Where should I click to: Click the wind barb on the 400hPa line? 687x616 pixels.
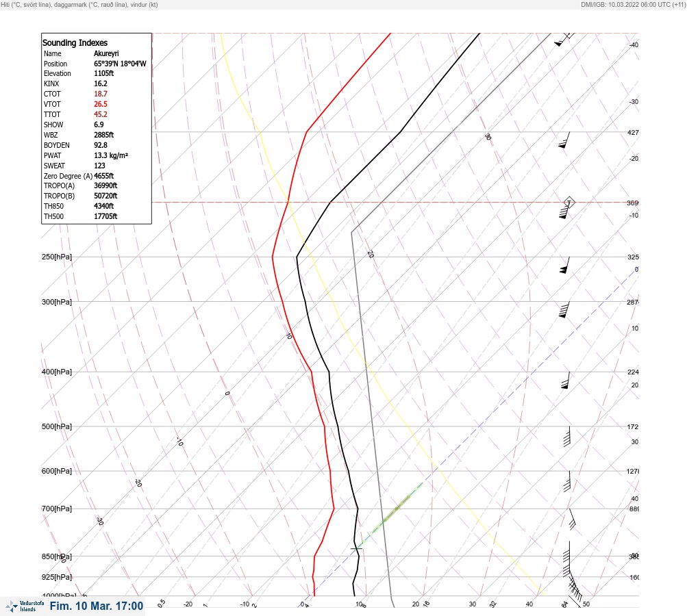click(x=566, y=380)
